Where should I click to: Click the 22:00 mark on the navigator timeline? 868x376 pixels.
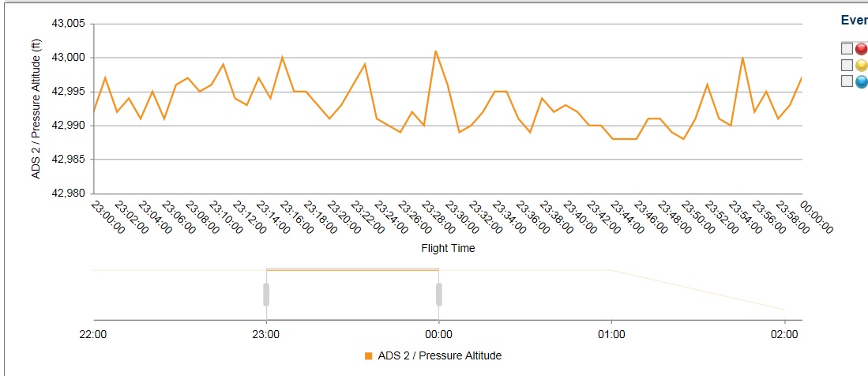93,334
